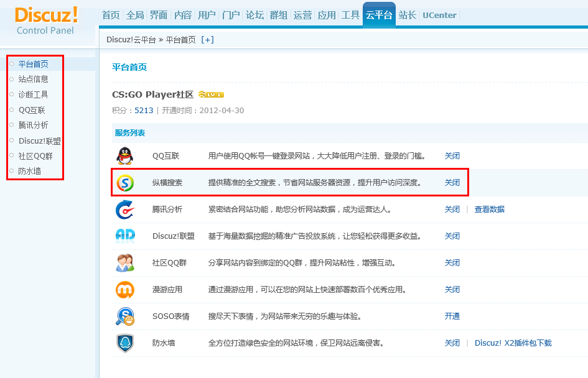
Task: Click the 腾讯分析 blue C icon
Action: [125, 210]
